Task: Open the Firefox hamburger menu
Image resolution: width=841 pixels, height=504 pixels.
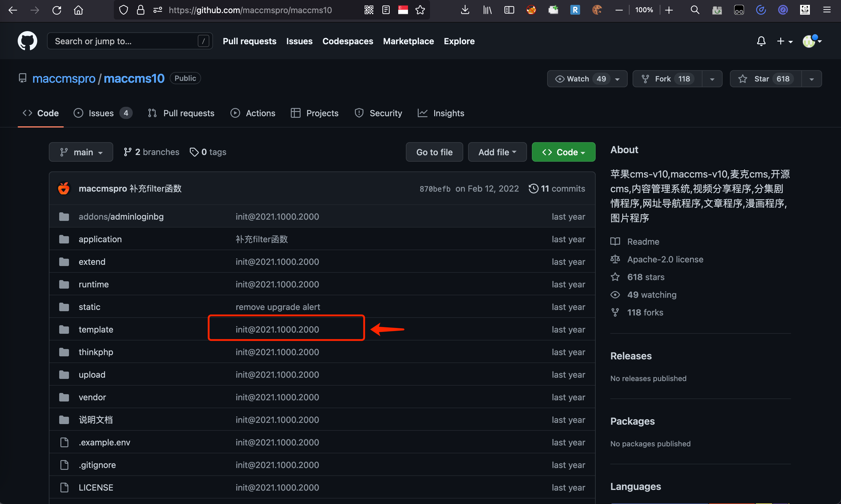Action: coord(827,10)
